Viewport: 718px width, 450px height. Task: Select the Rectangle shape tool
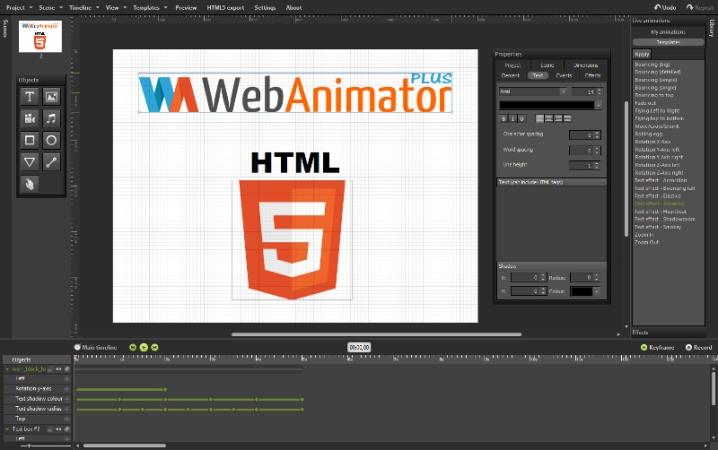[29, 141]
